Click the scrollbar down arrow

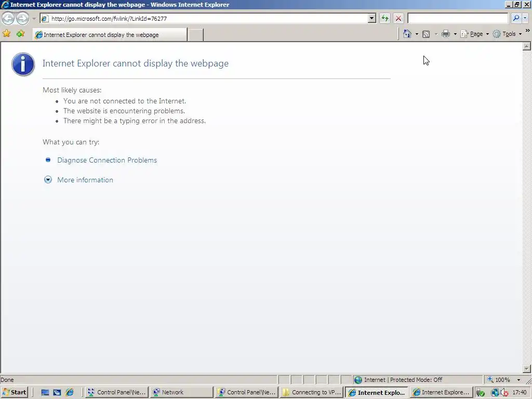pos(527,368)
